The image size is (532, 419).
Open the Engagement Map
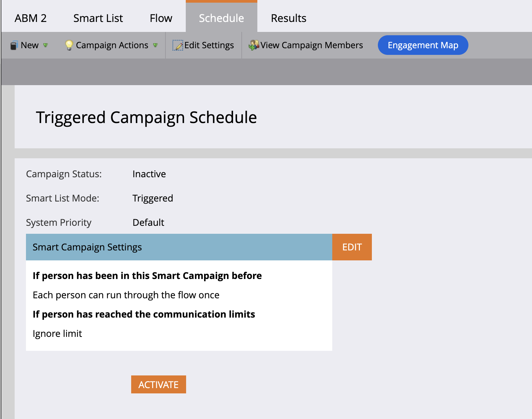423,45
